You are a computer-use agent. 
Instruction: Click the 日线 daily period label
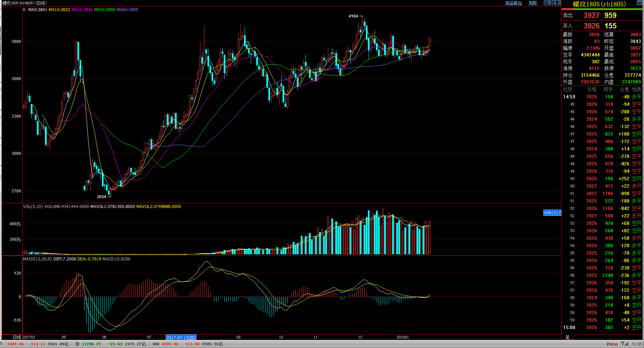(x=17, y=337)
